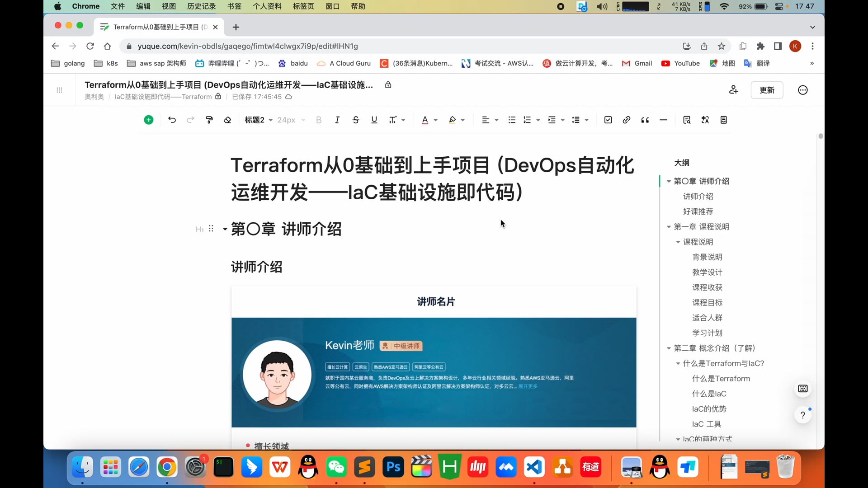Image resolution: width=868 pixels, height=488 pixels.
Task: Open the font color dropdown arrow
Action: 435,120
